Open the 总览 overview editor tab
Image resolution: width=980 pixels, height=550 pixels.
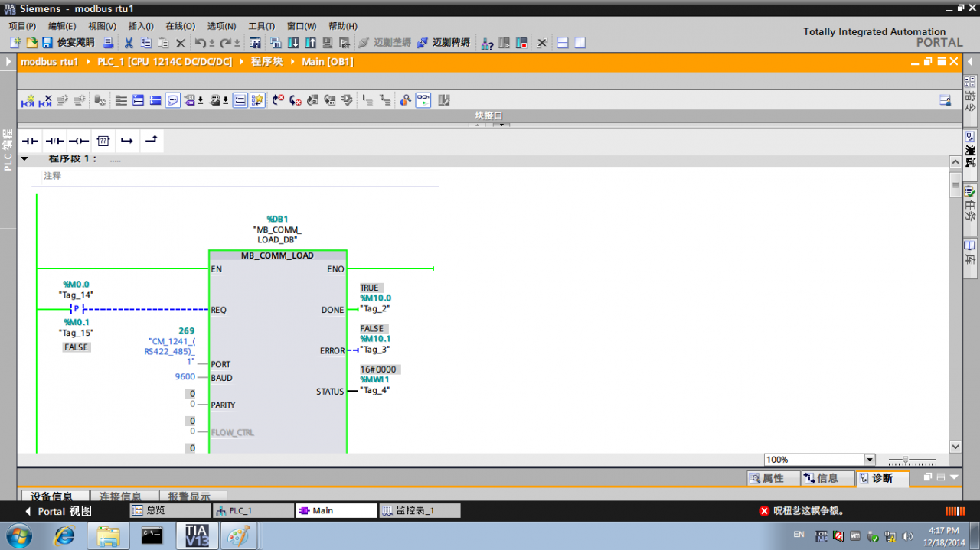click(170, 510)
